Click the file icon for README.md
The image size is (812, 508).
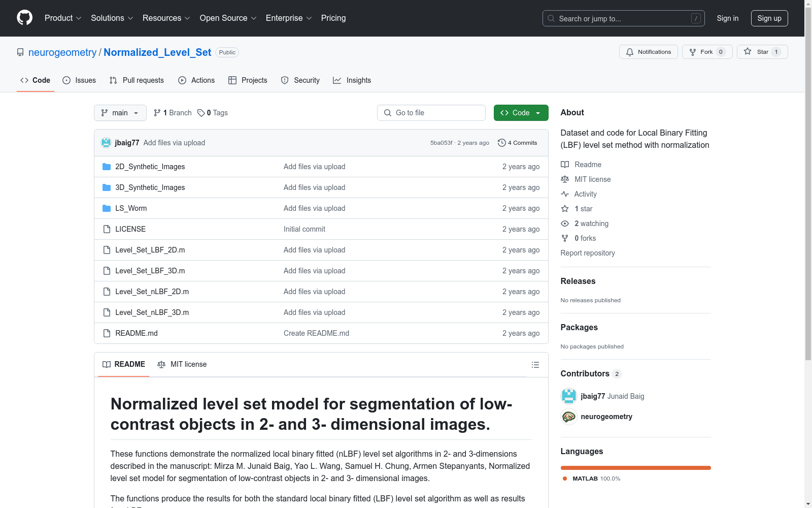point(107,333)
